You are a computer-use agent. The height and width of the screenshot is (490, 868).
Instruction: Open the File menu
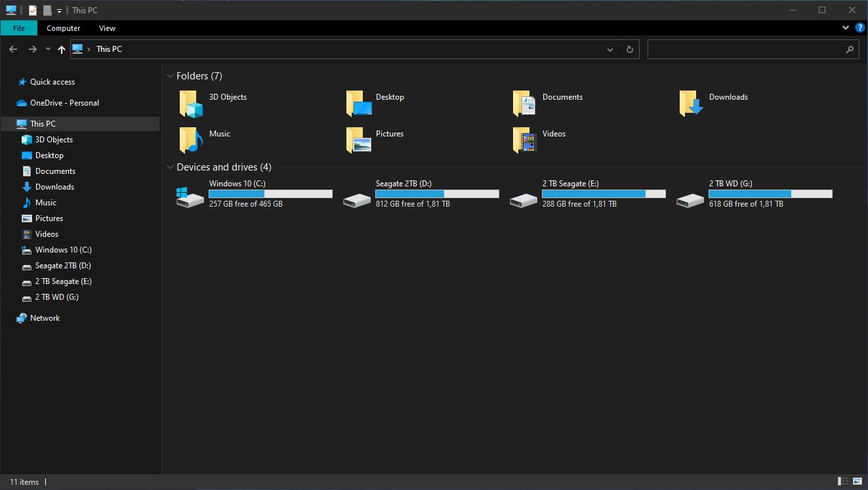pos(18,28)
